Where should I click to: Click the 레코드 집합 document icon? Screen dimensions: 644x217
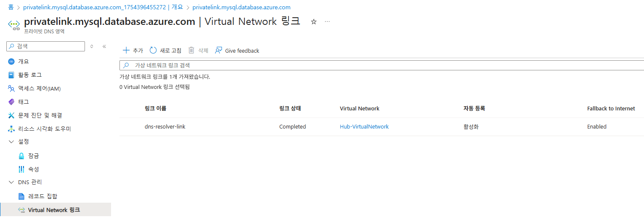[21, 196]
